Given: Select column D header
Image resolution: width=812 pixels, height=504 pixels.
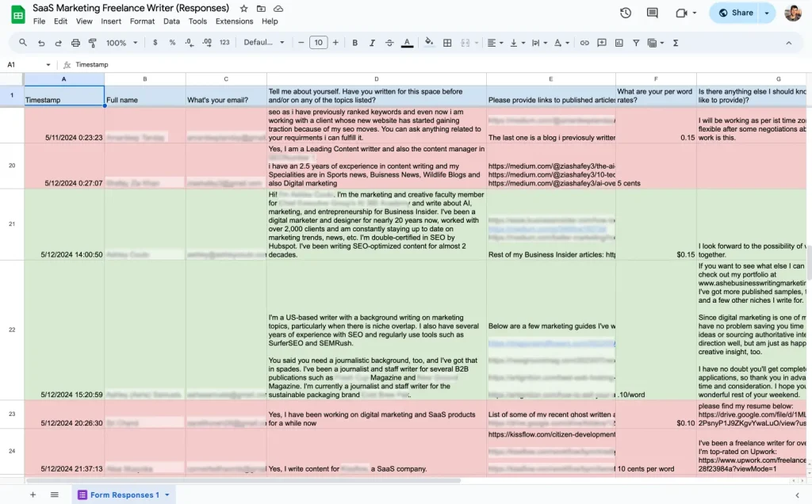Looking at the screenshot, I should (377, 79).
